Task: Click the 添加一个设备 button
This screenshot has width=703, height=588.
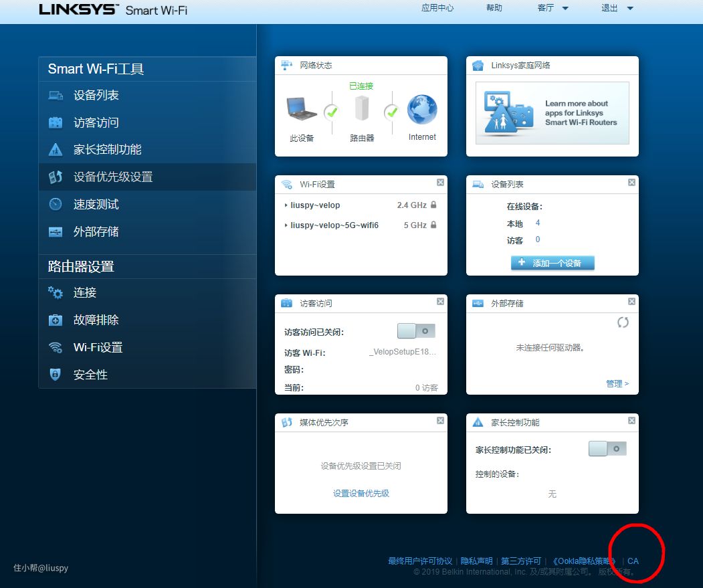Action: (553, 264)
